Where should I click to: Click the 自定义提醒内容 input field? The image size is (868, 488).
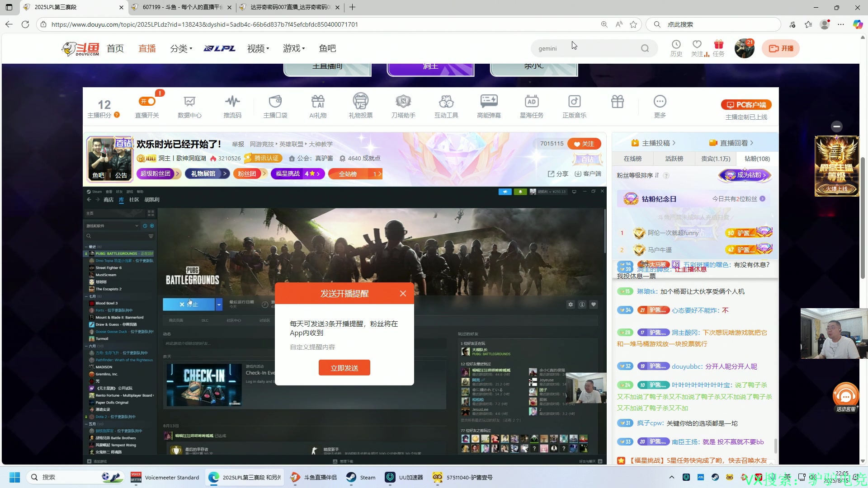tap(344, 347)
